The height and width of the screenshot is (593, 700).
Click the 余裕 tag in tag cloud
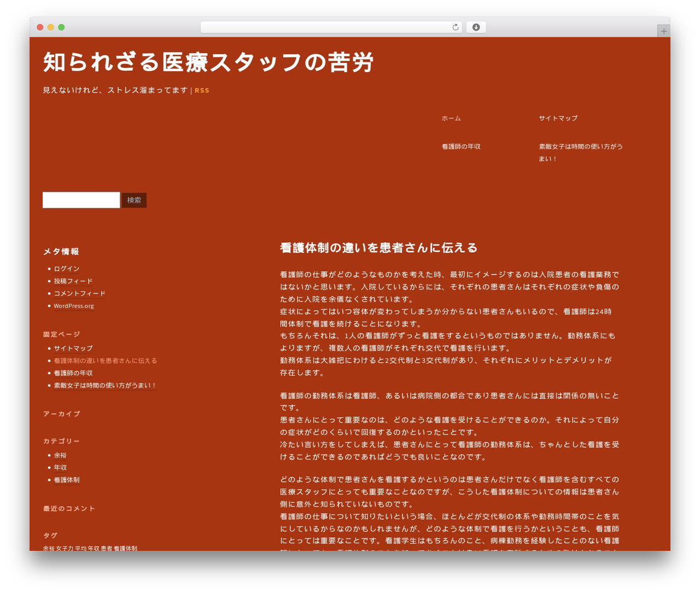click(x=49, y=548)
